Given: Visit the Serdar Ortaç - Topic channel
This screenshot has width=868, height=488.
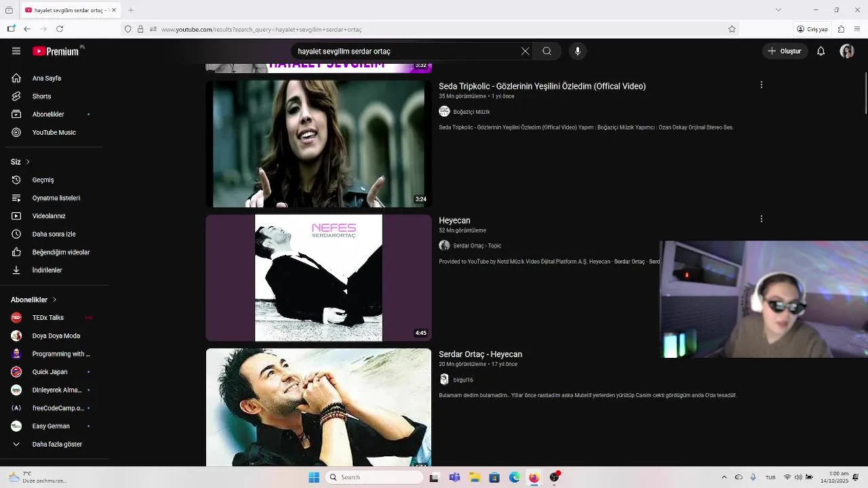Looking at the screenshot, I should click(477, 245).
